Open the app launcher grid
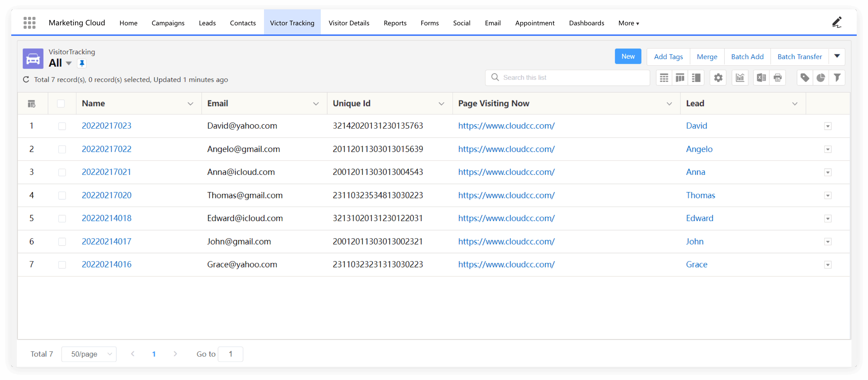Viewport: 868px width, 380px height. tap(30, 23)
